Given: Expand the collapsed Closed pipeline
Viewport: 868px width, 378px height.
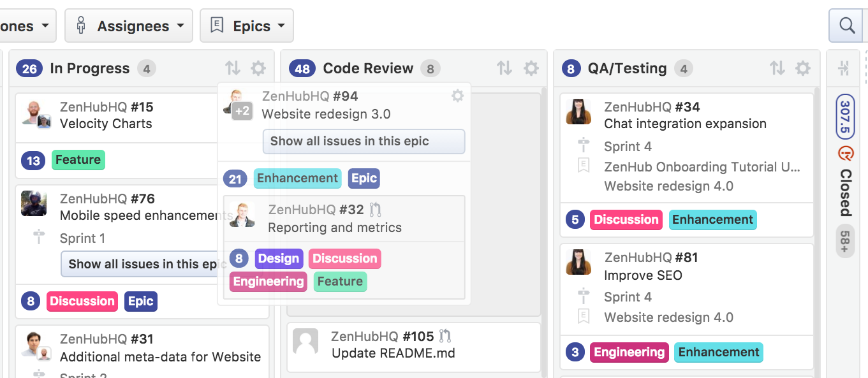Looking at the screenshot, I should pos(844,68).
